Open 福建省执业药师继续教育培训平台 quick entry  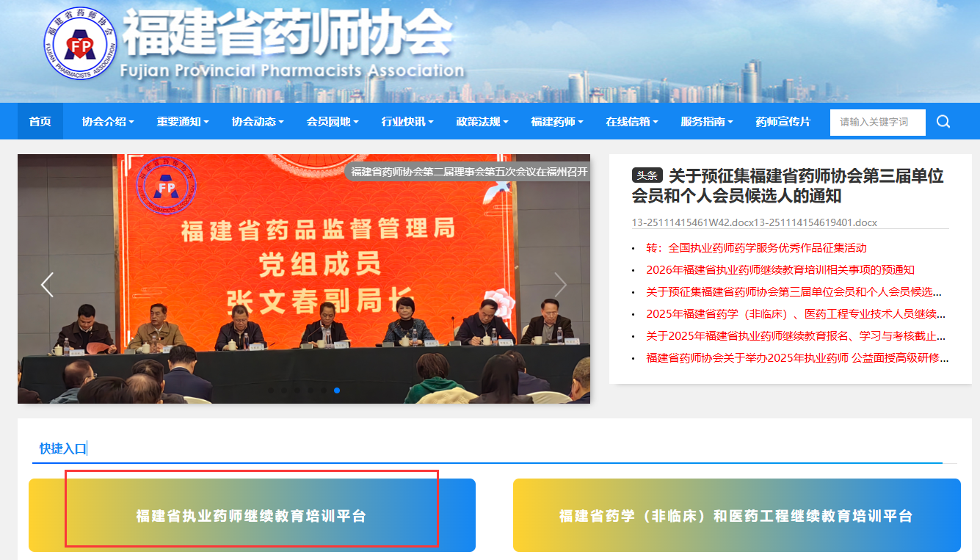point(252,516)
